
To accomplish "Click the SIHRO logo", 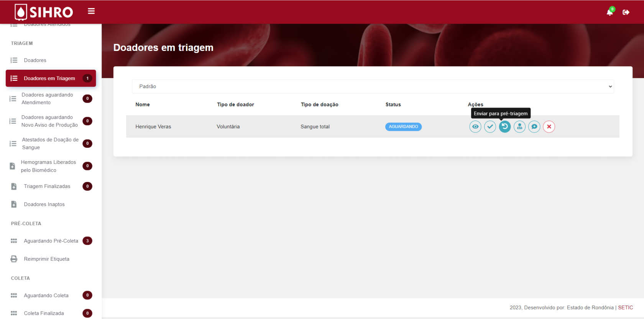I will pyautogui.click(x=44, y=12).
